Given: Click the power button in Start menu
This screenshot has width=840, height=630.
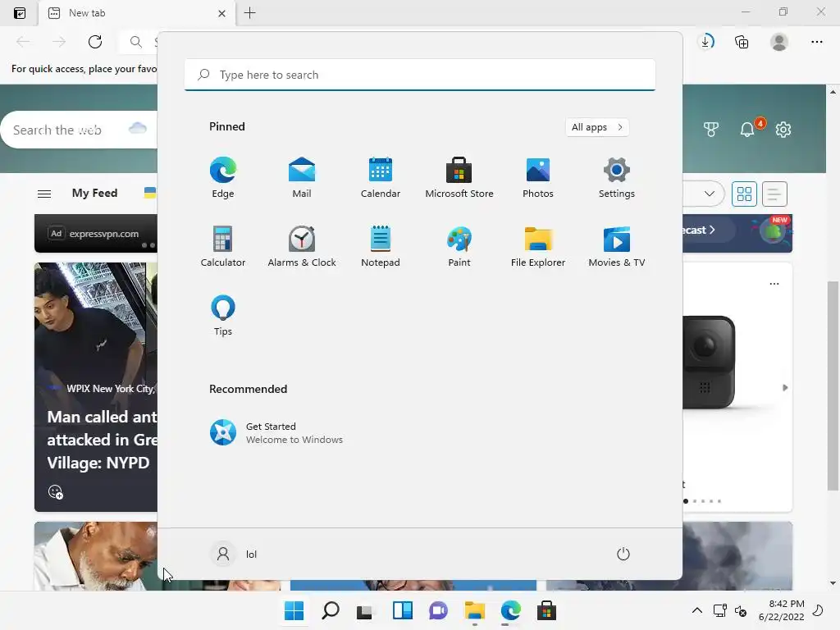Looking at the screenshot, I should pos(623,554).
